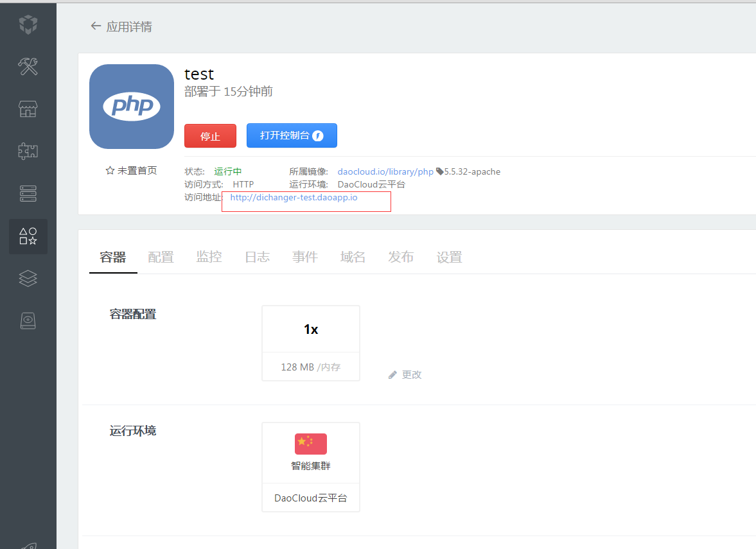Open the image store (shop) sidebar icon
The width and height of the screenshot is (756, 549).
point(28,109)
